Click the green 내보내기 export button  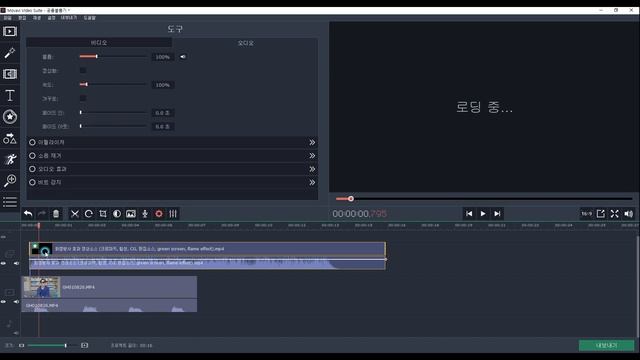[607, 345]
